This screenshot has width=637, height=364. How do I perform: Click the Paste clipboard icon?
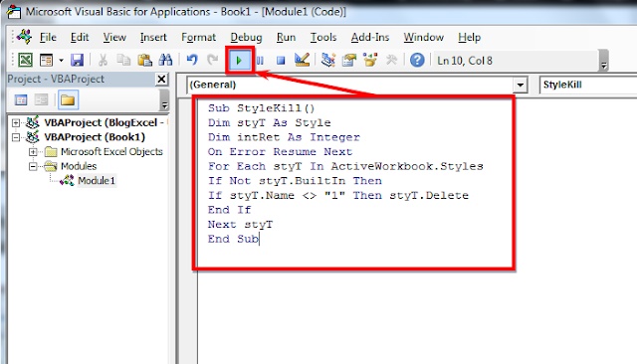pos(144,61)
